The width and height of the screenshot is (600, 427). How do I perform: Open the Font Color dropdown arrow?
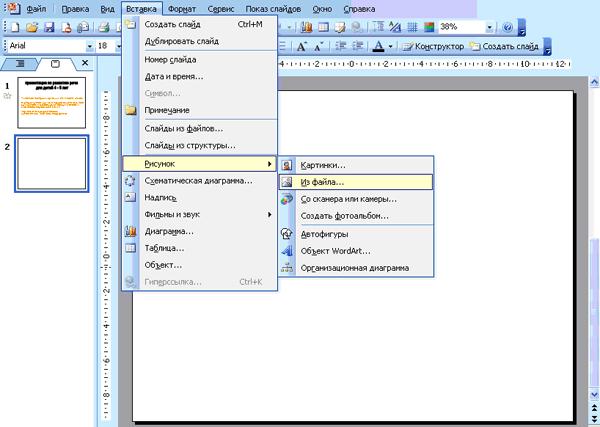tap(390, 47)
